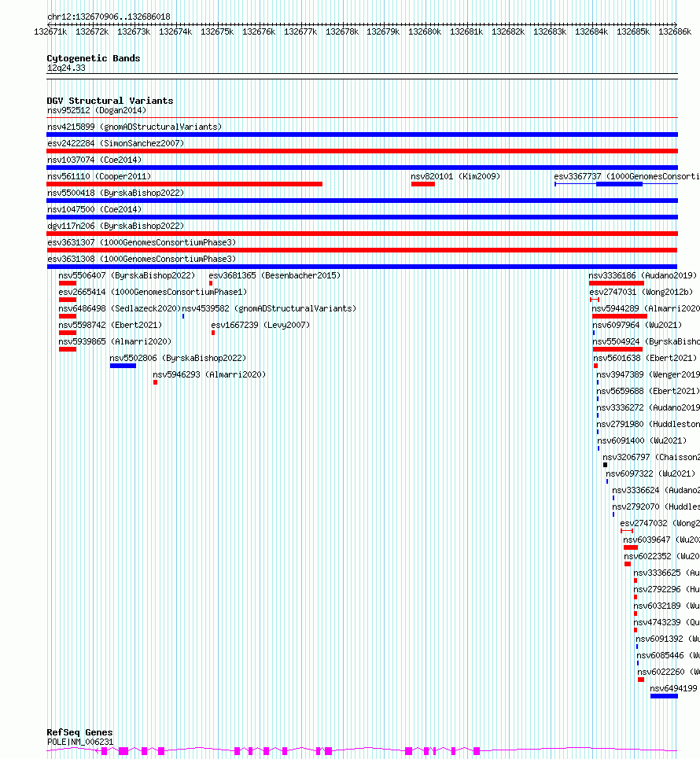Click nsv5502806 (ByrskaBishop2022) label
Viewport: 700px width, 759px height.
tap(179, 358)
